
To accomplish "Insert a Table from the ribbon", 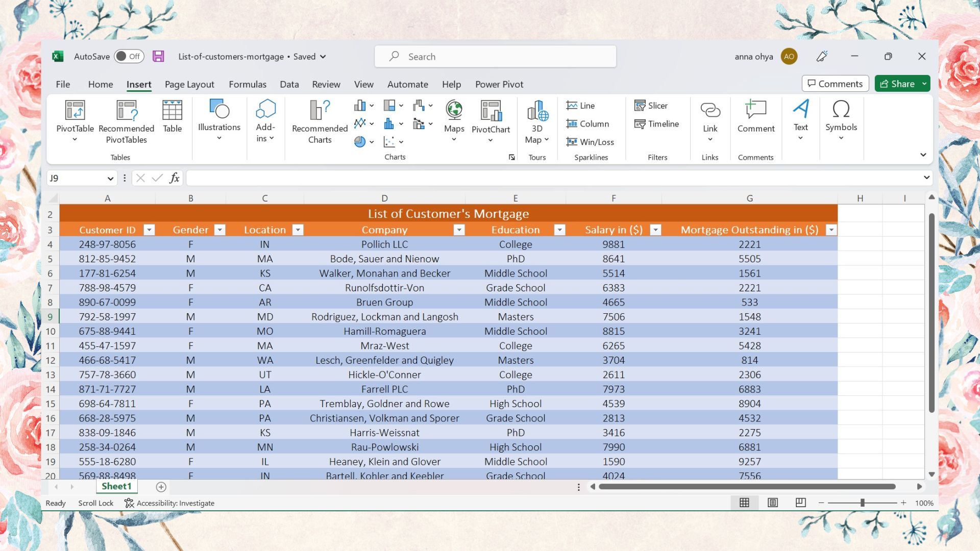I will pyautogui.click(x=172, y=117).
